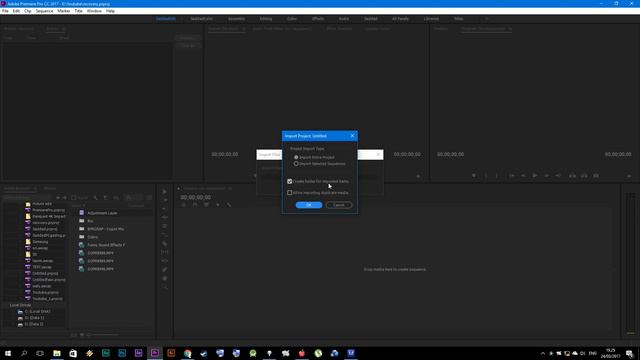
Task: Switch to the Color workspace tab
Action: [x=292, y=19]
